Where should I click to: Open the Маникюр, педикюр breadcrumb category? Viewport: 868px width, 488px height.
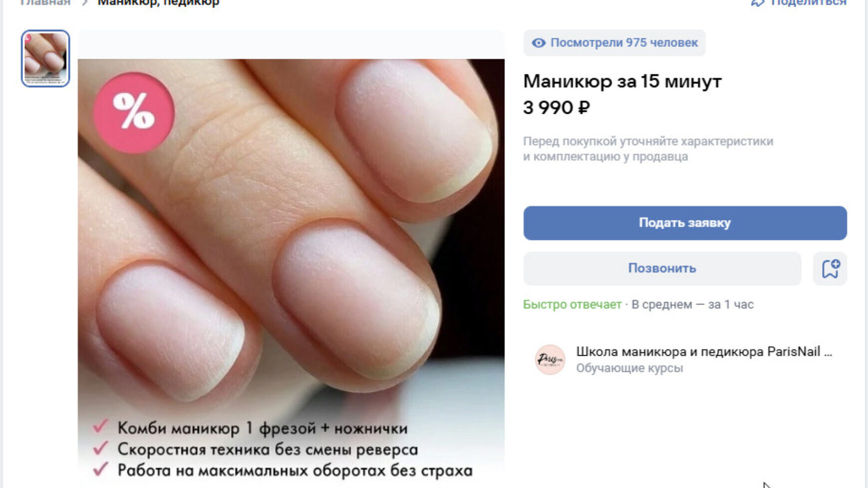[158, 2]
